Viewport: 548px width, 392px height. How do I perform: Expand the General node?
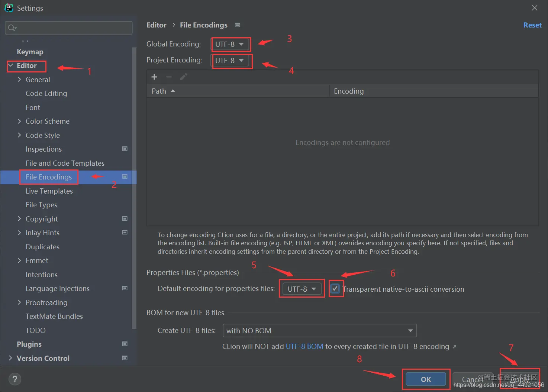click(19, 79)
